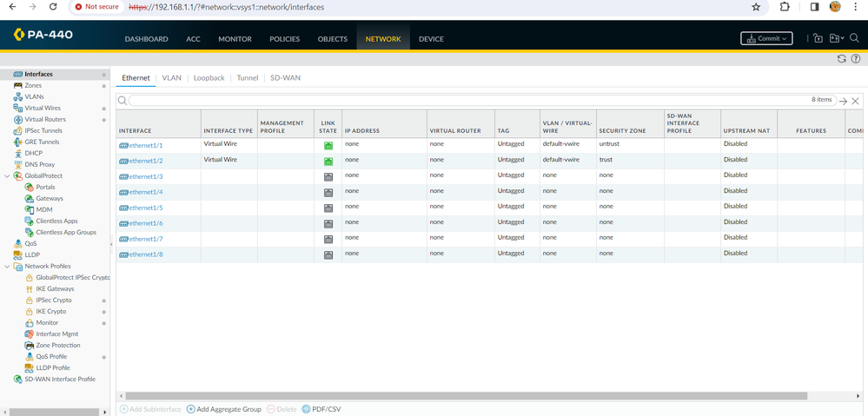Switch to the VLAN tab
This screenshot has width=868, height=416.
[171, 78]
